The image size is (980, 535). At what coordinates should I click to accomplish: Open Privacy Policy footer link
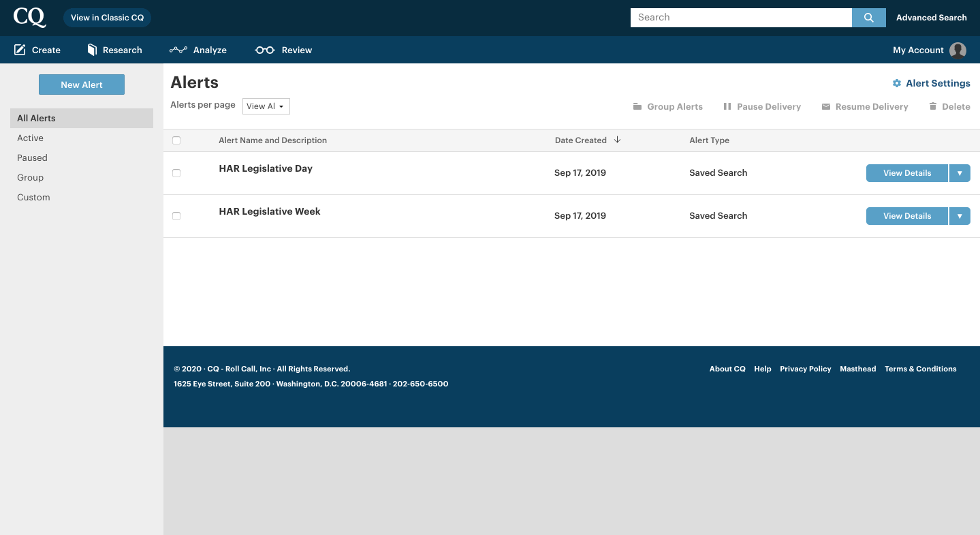806,369
